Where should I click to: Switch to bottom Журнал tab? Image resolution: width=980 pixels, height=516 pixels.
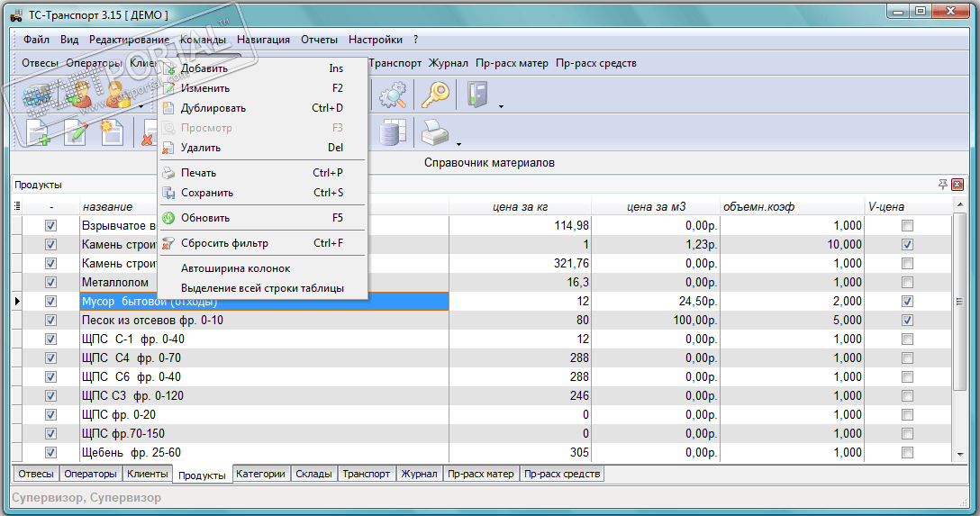point(419,474)
